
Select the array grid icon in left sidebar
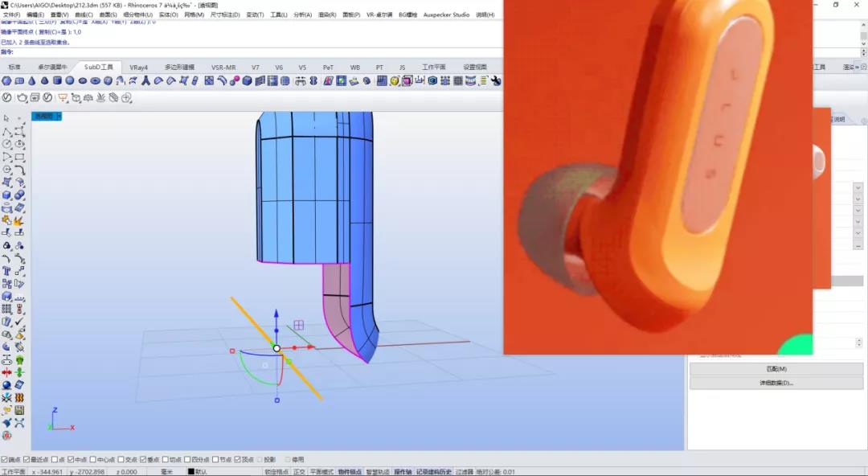(x=6, y=310)
